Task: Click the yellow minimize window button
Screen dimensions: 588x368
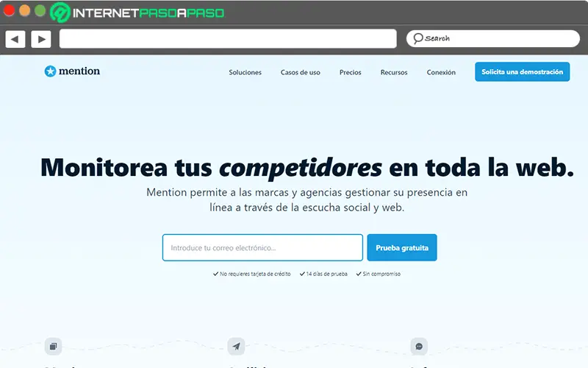Action: [25, 10]
